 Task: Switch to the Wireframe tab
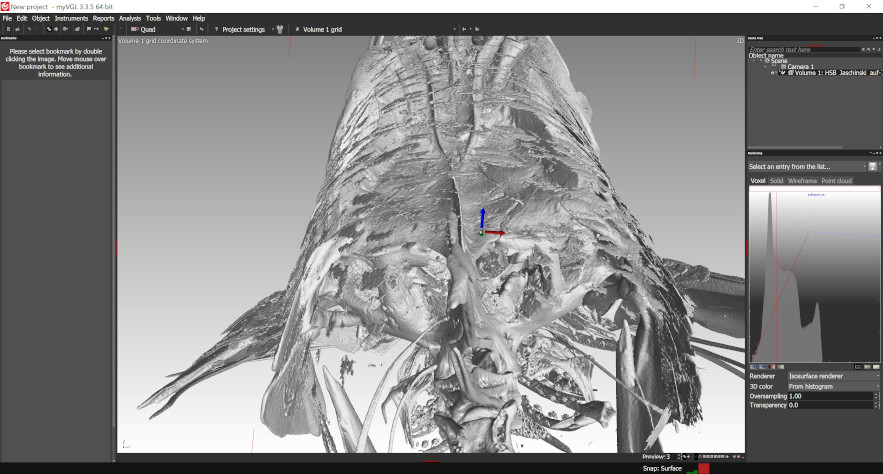point(802,181)
